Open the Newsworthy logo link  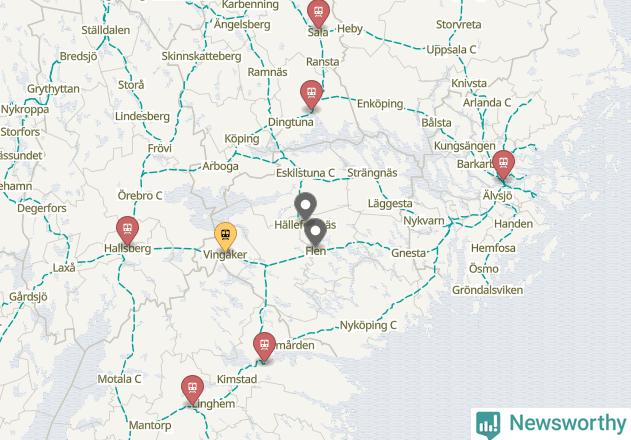pyautogui.click(x=551, y=424)
